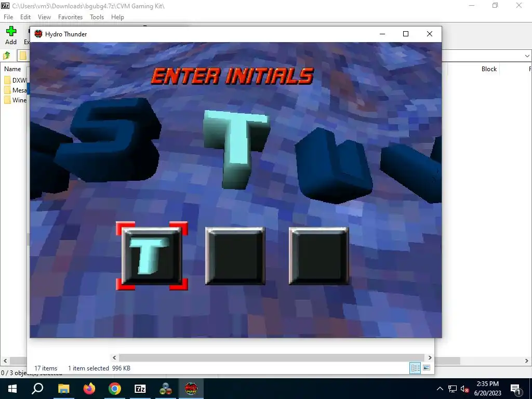The image size is (532, 399).
Task: Switch to 7-Zip from the taskbar
Action: click(140, 389)
